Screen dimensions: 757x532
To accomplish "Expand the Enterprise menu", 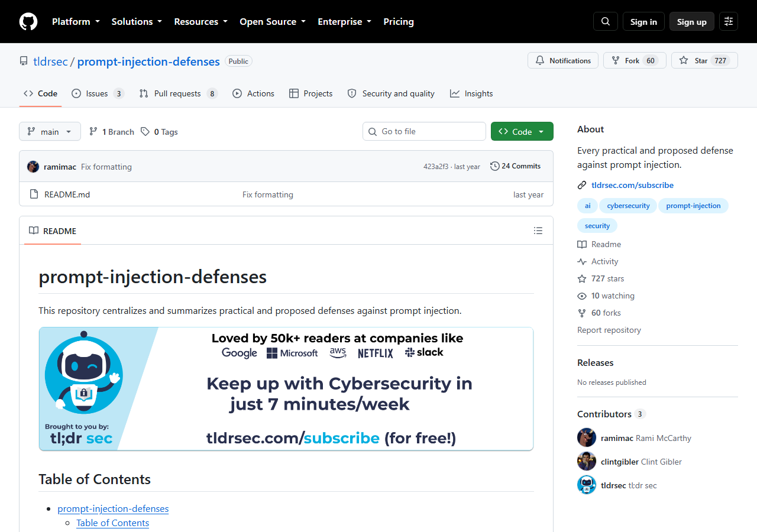I will (x=344, y=21).
